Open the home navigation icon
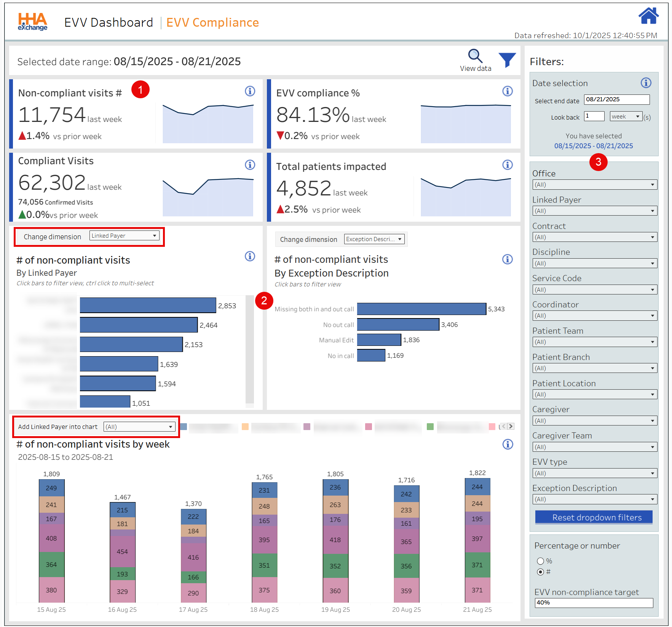Image resolution: width=672 pixels, height=627 pixels. (x=648, y=16)
